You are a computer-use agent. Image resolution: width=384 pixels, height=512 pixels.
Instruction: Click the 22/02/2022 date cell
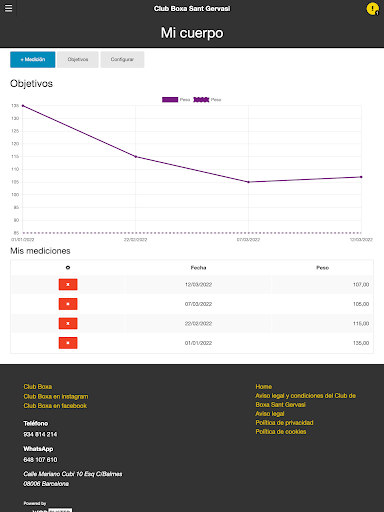pos(198,323)
